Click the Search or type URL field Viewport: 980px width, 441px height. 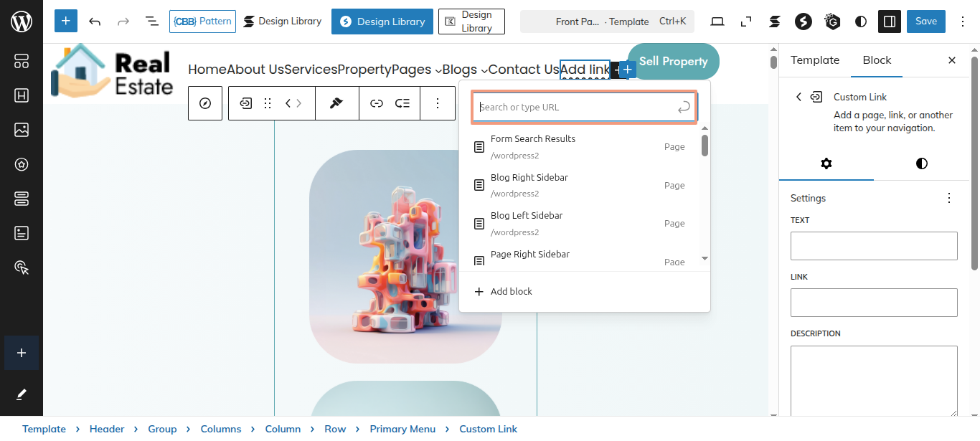(x=574, y=108)
